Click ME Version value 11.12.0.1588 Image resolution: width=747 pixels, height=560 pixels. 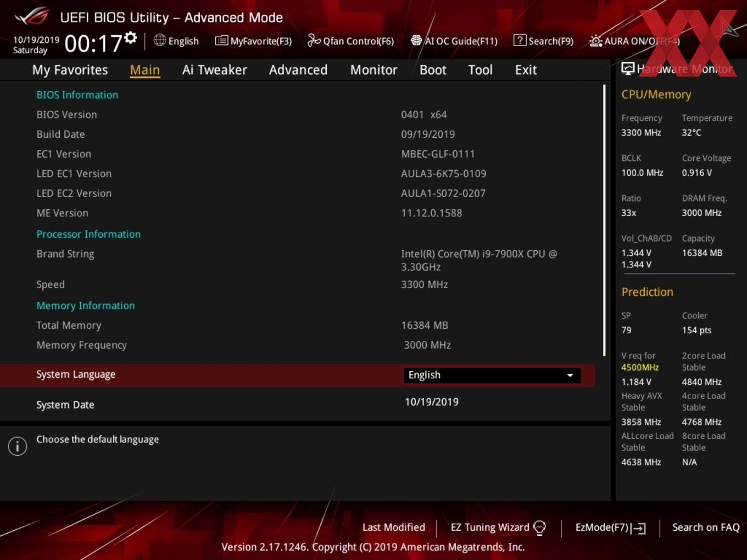pyautogui.click(x=432, y=213)
